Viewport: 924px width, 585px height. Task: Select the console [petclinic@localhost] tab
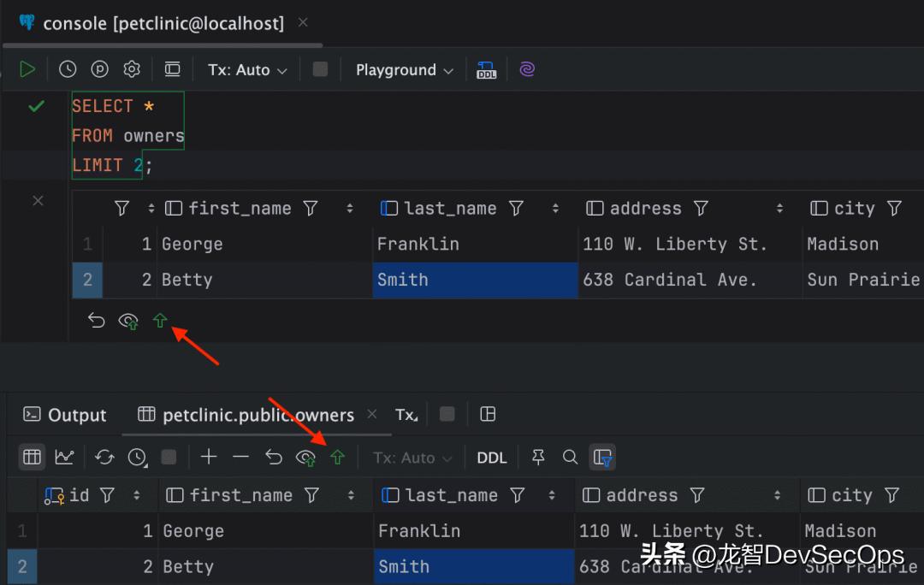(x=163, y=24)
